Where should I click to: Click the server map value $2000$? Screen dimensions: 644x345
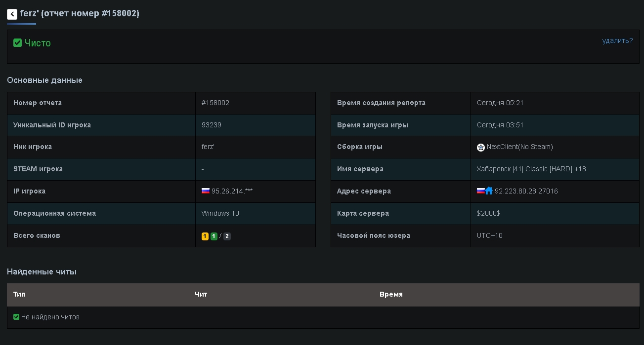(x=488, y=214)
